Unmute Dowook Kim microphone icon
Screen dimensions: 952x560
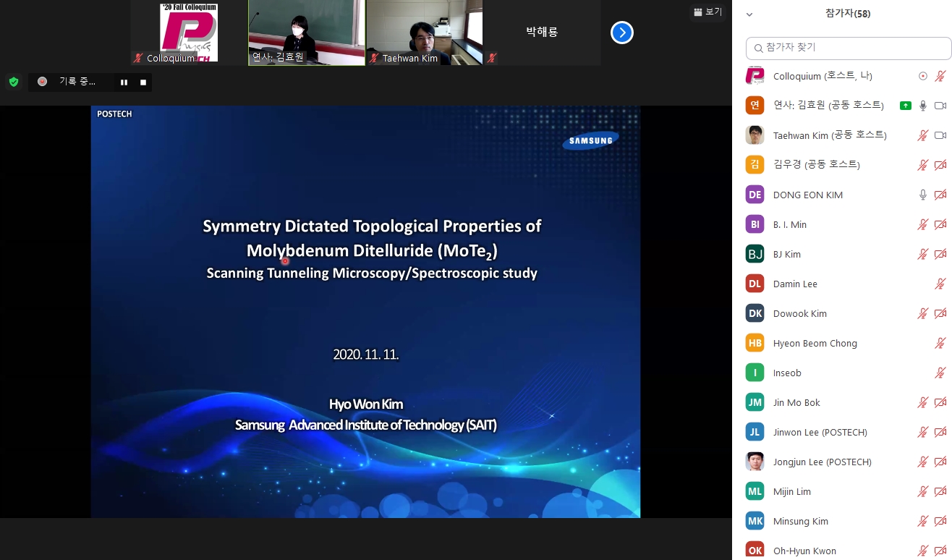tap(922, 313)
